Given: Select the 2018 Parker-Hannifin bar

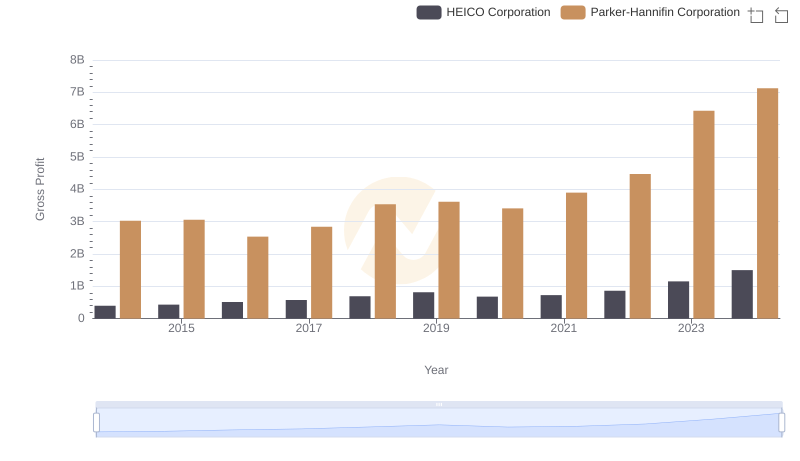Looking at the screenshot, I should click(x=385, y=261).
